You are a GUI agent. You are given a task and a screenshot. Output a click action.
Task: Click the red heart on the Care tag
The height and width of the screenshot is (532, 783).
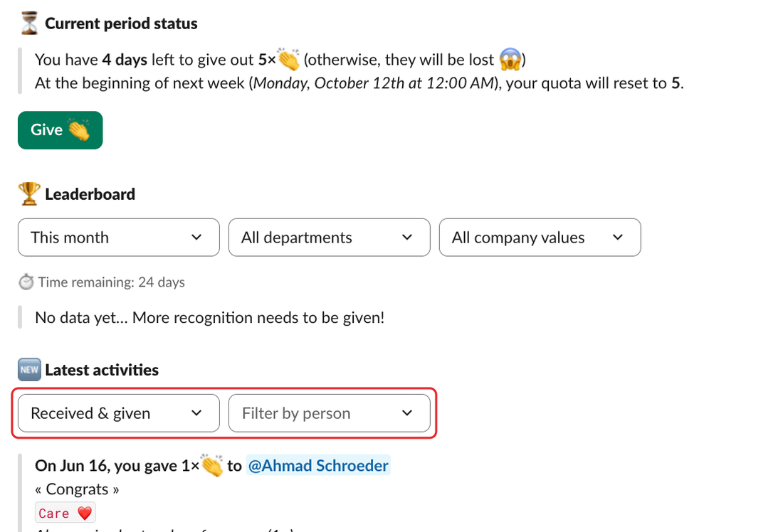[85, 513]
